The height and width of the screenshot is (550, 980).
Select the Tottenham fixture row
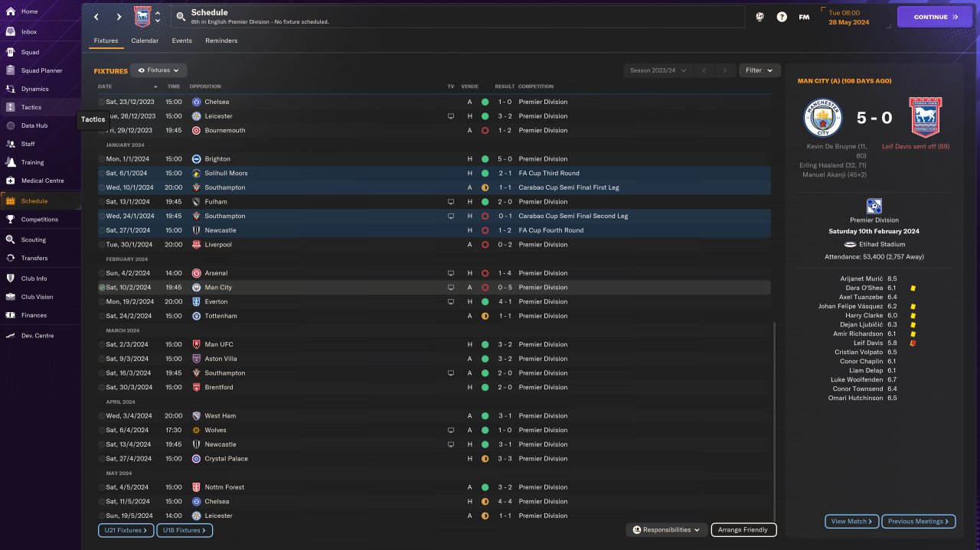434,316
